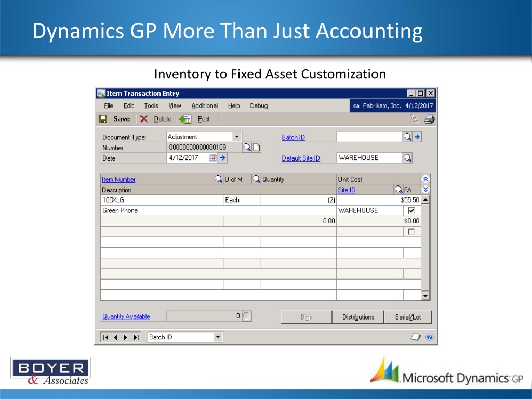Click the Bins button
Screen dimensions: 532x399
pyautogui.click(x=306, y=317)
